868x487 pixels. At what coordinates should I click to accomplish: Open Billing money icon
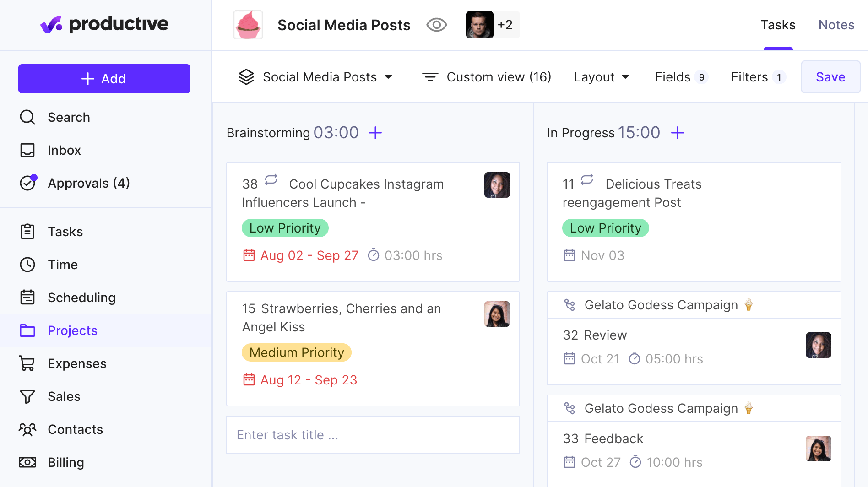point(27,462)
